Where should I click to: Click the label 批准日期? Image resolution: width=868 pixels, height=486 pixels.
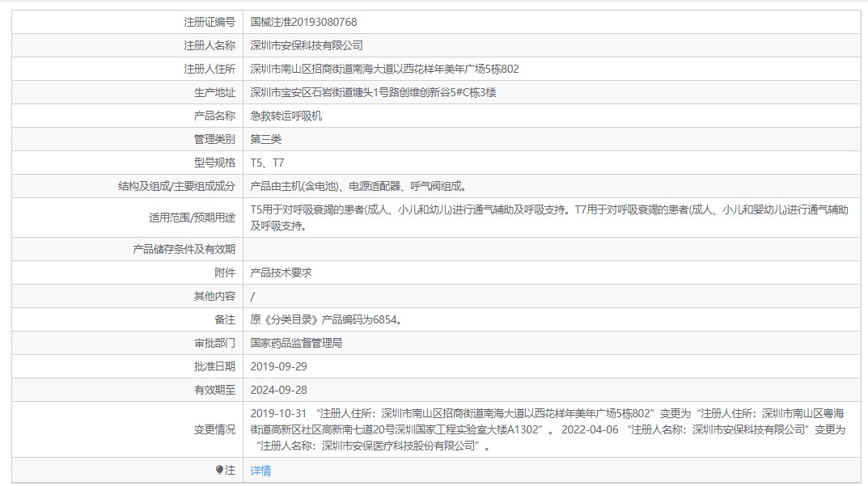click(214, 366)
